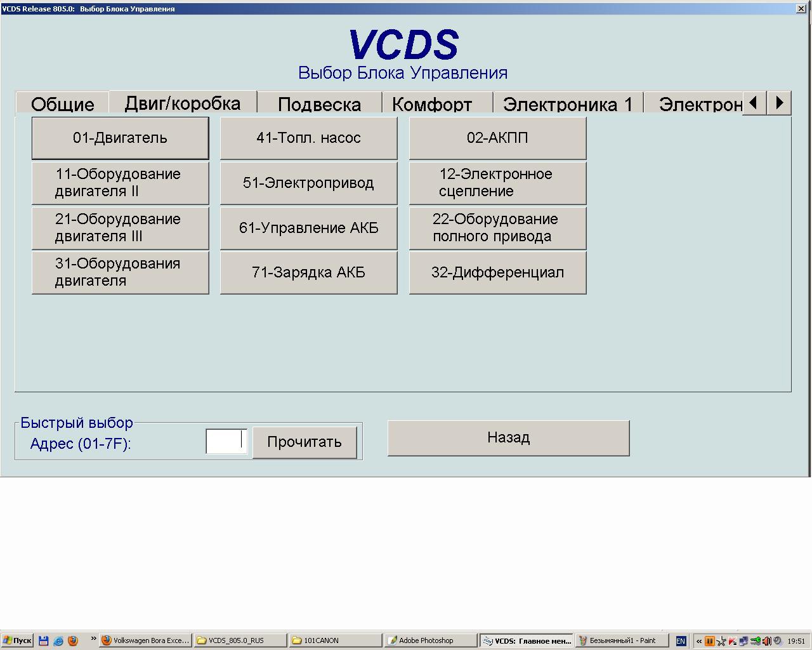Open the 01-Двигатель control module
Viewport: 812px width, 650px height.
tap(120, 138)
